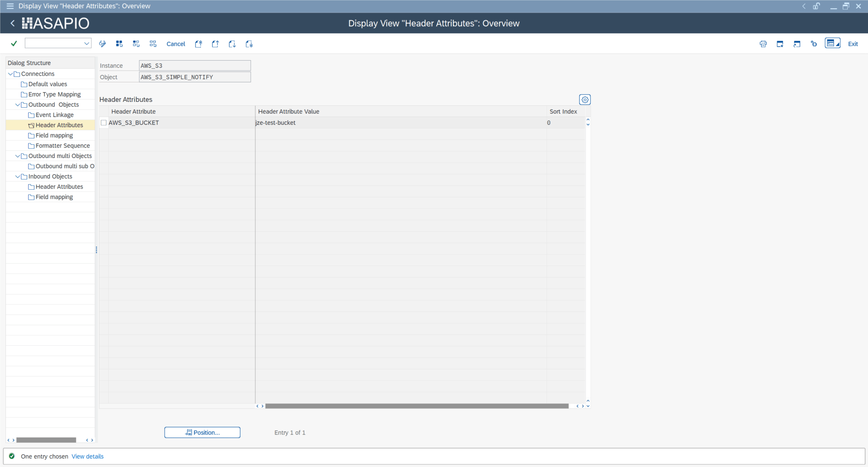This screenshot has width=868, height=467.
Task: Go to first page icon
Action: 198,44
